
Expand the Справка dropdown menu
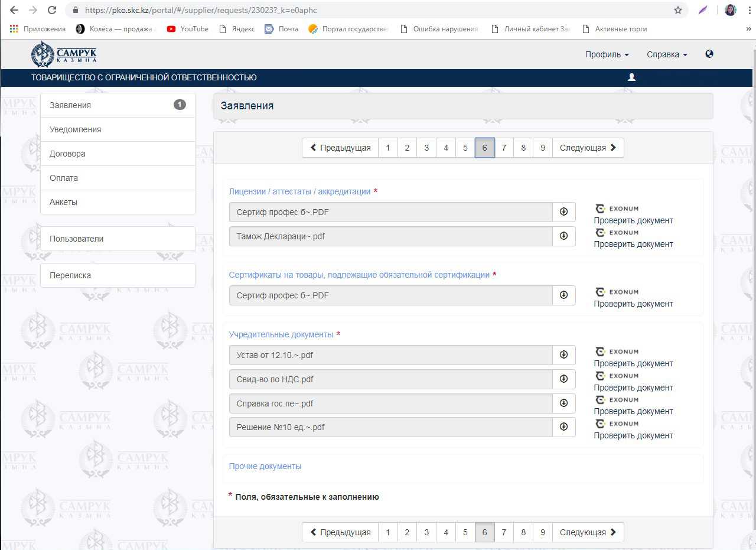[x=667, y=54]
